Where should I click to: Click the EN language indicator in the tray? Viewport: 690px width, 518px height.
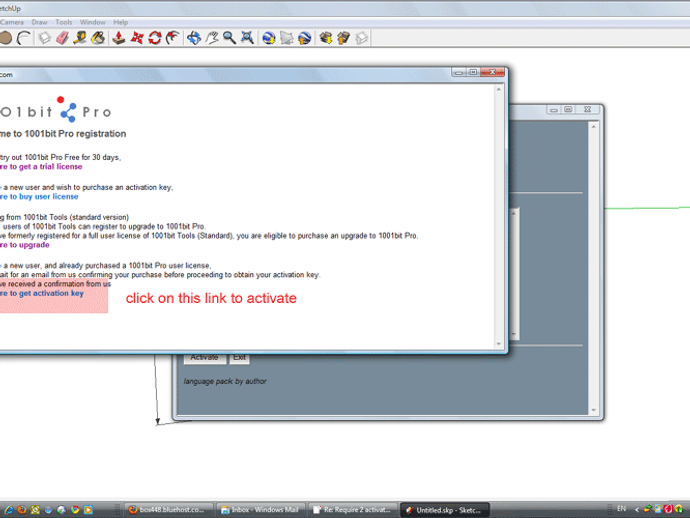621,509
